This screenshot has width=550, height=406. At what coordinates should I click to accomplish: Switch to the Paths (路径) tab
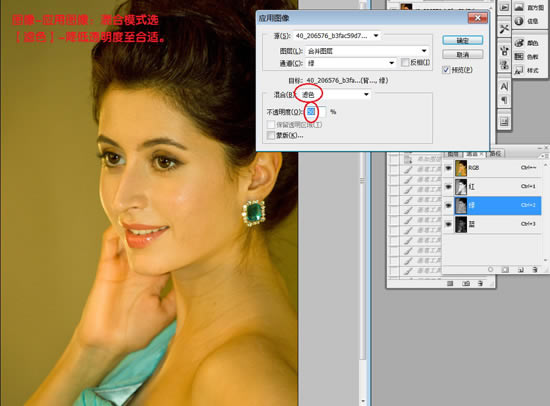click(495, 154)
